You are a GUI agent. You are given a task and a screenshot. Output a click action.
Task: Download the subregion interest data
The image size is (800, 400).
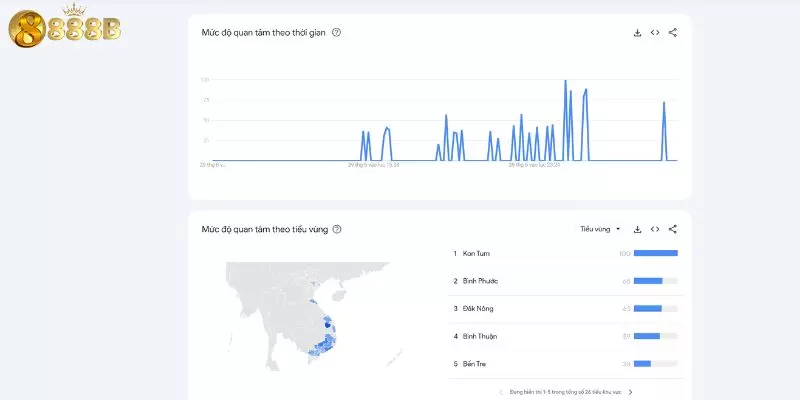tap(637, 229)
